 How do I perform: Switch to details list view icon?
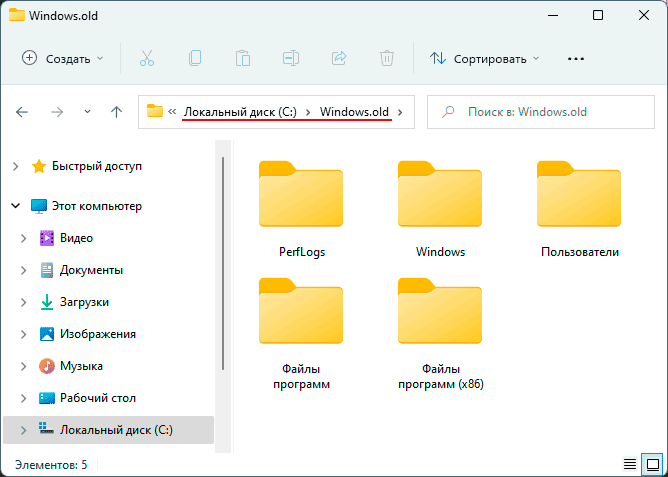click(630, 464)
